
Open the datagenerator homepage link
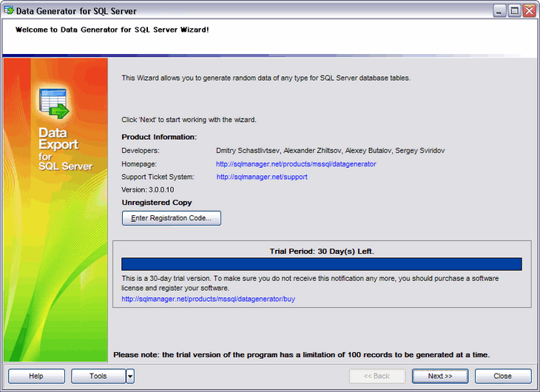(x=296, y=164)
